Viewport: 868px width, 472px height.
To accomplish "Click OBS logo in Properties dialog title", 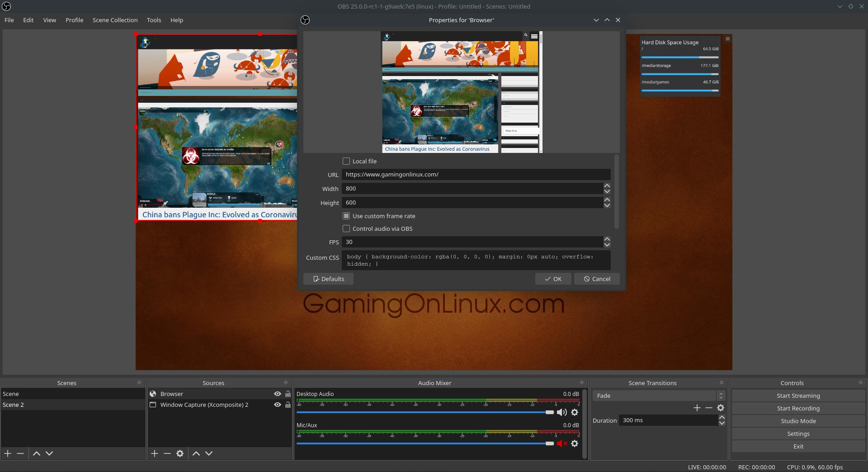I will pyautogui.click(x=305, y=20).
